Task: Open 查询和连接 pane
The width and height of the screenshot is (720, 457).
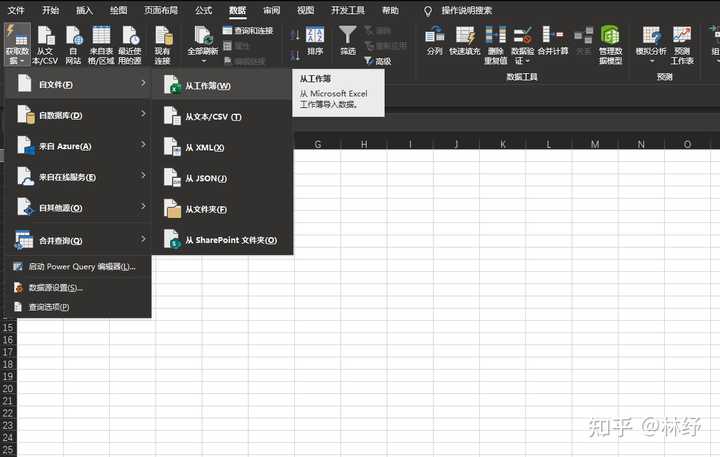Action: click(x=248, y=31)
